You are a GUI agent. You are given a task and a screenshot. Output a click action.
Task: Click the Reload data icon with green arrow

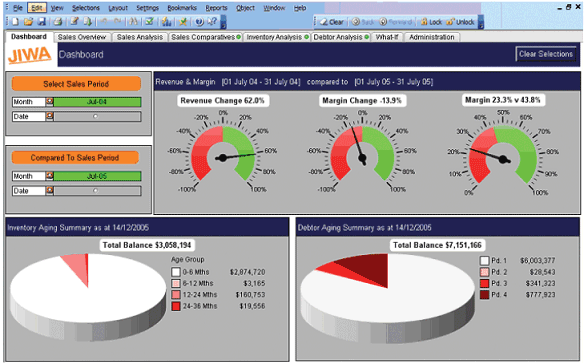pos(88,22)
